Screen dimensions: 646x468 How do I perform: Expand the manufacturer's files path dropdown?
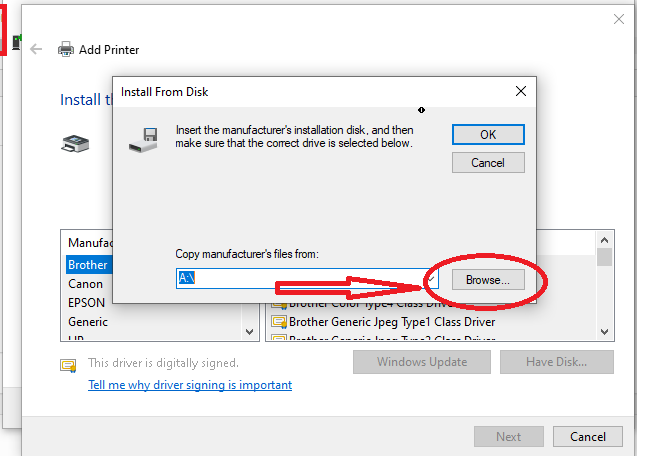[431, 277]
